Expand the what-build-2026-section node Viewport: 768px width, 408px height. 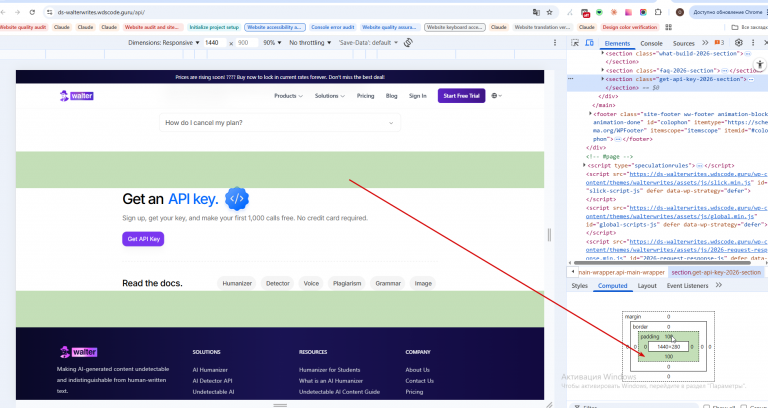point(603,53)
